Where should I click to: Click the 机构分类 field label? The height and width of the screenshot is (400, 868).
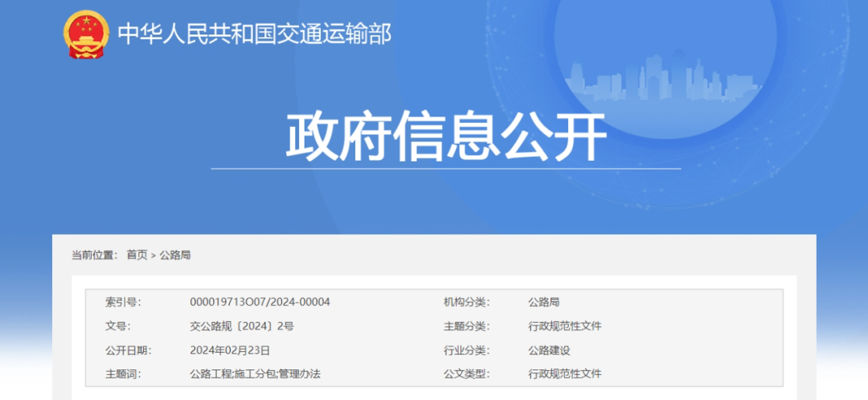(467, 302)
